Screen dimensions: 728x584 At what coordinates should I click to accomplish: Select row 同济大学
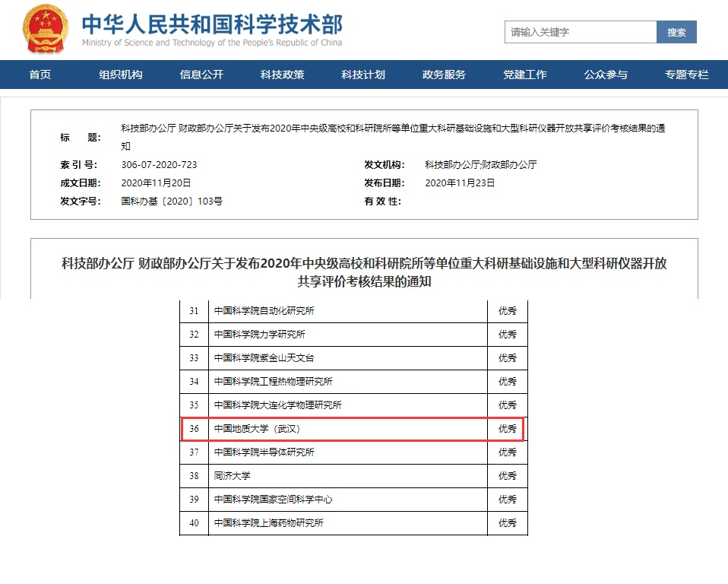[354, 476]
